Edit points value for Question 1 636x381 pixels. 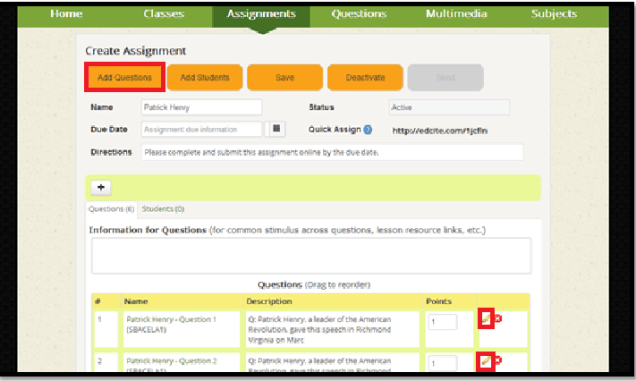(x=443, y=322)
